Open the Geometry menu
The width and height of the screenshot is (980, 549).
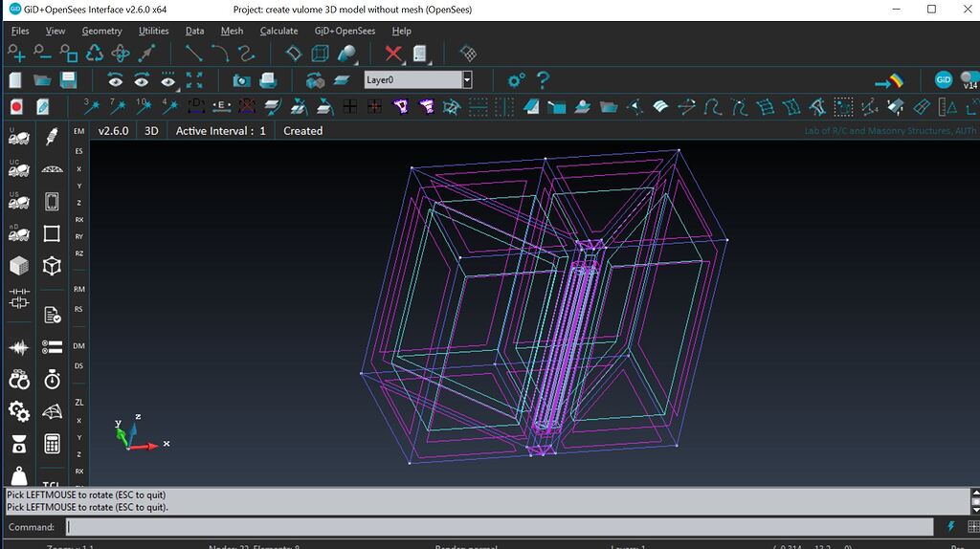[101, 31]
